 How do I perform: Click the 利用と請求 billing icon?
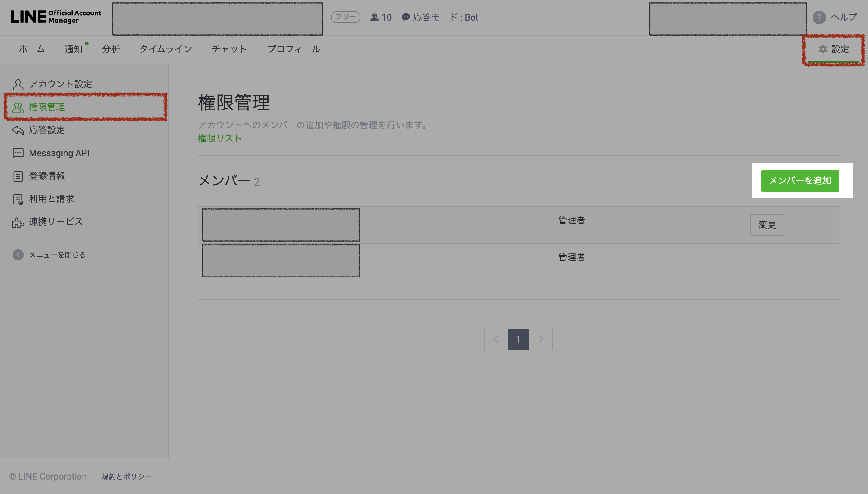click(x=17, y=199)
